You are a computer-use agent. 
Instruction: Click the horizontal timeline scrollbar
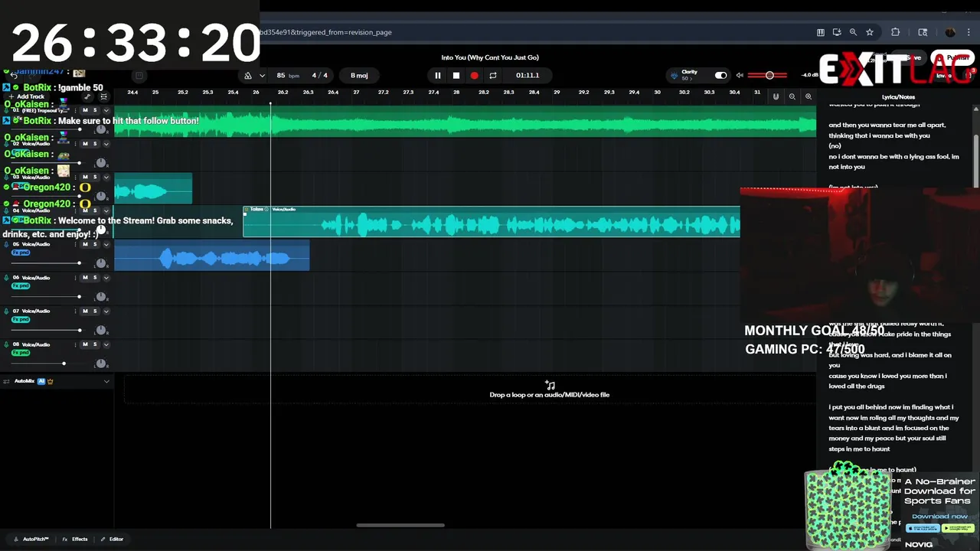[x=400, y=525]
